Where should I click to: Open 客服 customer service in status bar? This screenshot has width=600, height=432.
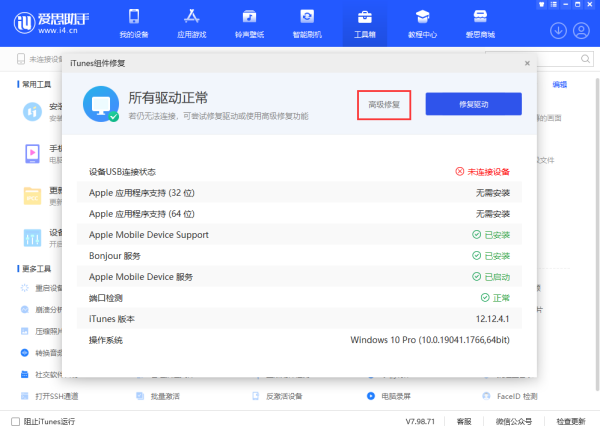[464, 421]
